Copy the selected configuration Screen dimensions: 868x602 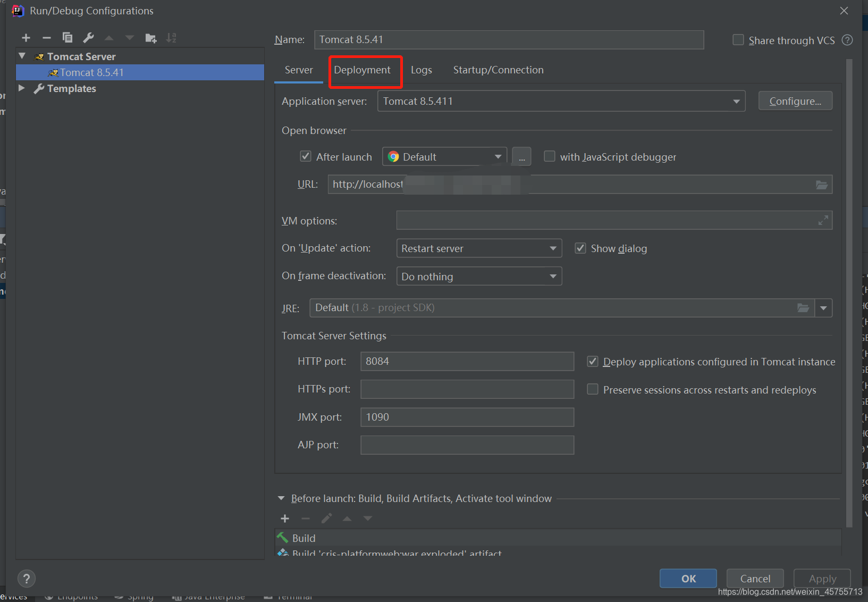68,38
